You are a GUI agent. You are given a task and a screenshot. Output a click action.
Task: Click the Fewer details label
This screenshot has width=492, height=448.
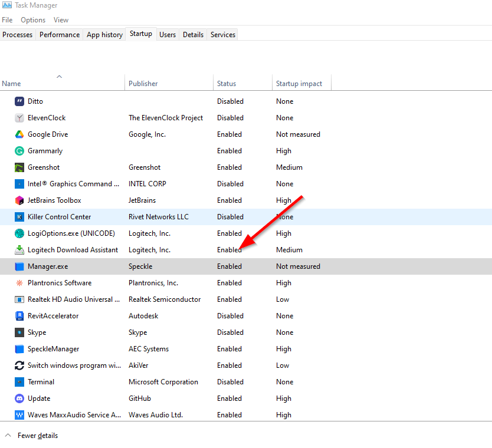point(38,436)
